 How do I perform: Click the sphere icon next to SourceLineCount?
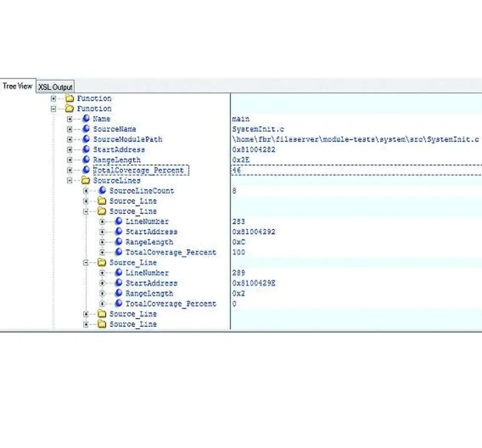(x=102, y=190)
